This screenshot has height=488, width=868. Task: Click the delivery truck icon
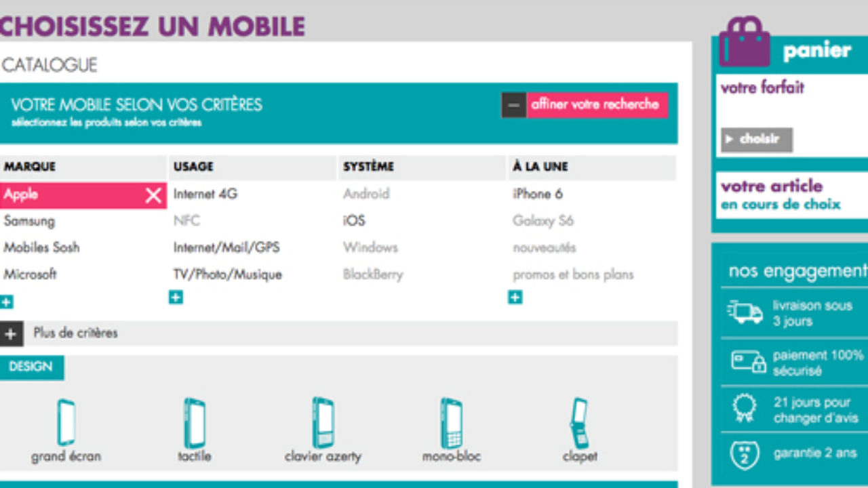tap(745, 312)
